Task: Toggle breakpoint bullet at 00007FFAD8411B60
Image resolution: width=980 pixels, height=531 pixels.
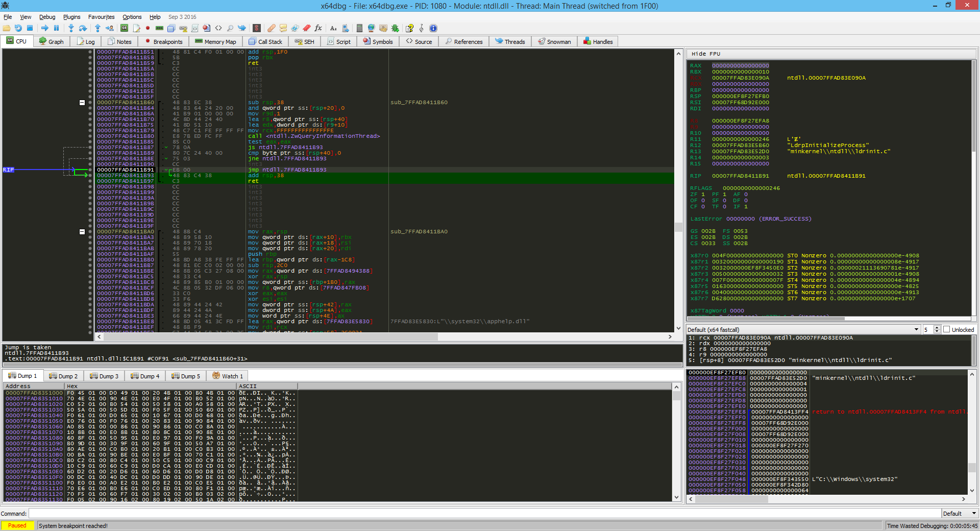Action: point(90,103)
